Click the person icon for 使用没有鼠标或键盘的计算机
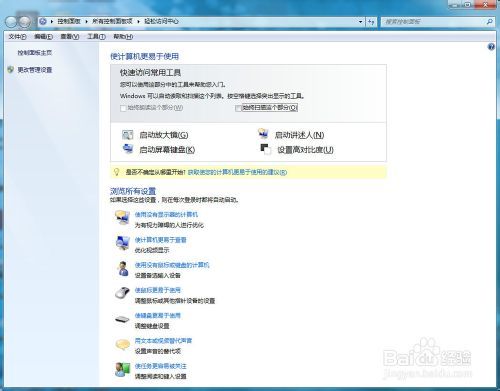 [x=122, y=268]
